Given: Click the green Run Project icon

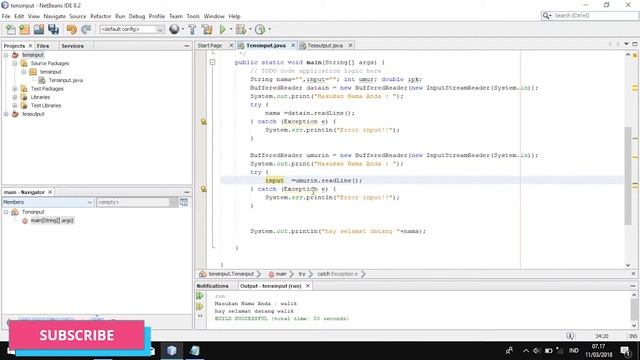Looking at the screenshot, I should coord(222,29).
